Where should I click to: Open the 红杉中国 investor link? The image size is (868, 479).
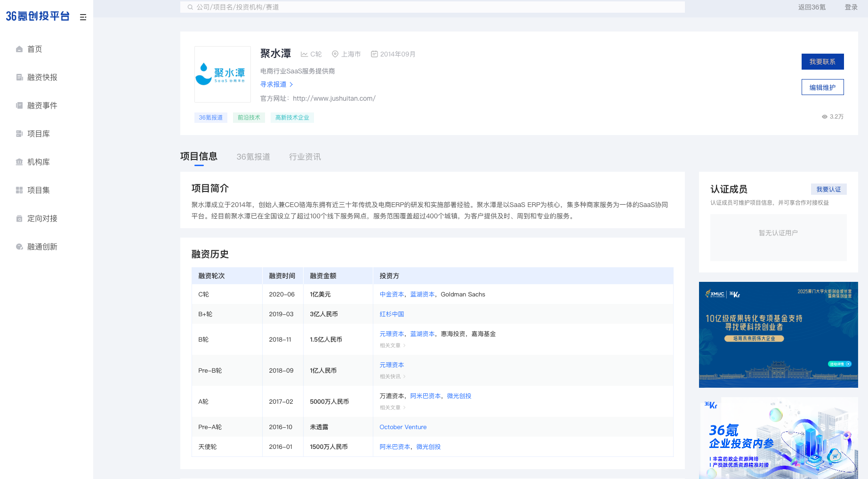point(392,314)
